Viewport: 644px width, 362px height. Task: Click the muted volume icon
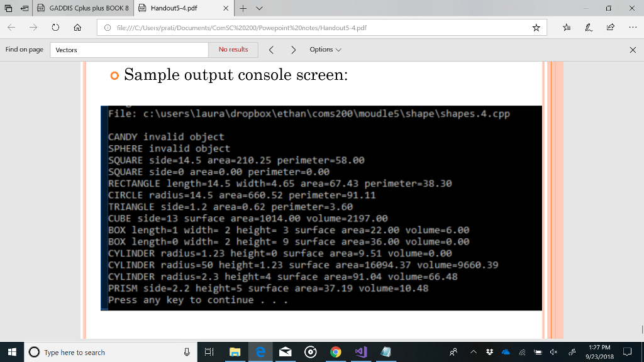553,352
